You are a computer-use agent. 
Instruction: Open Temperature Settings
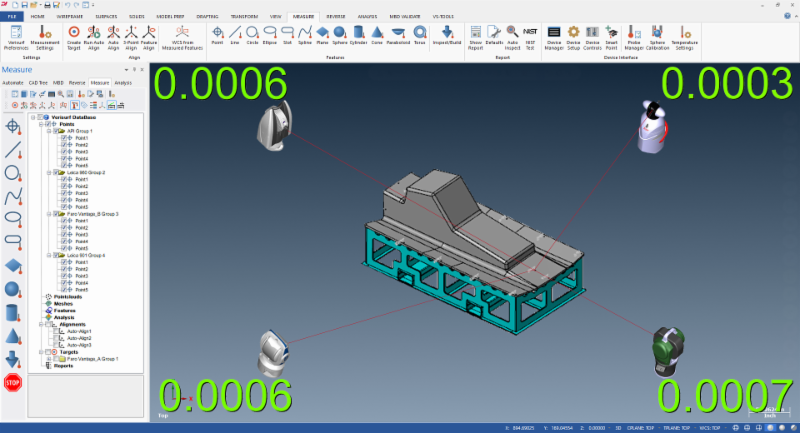[685, 35]
